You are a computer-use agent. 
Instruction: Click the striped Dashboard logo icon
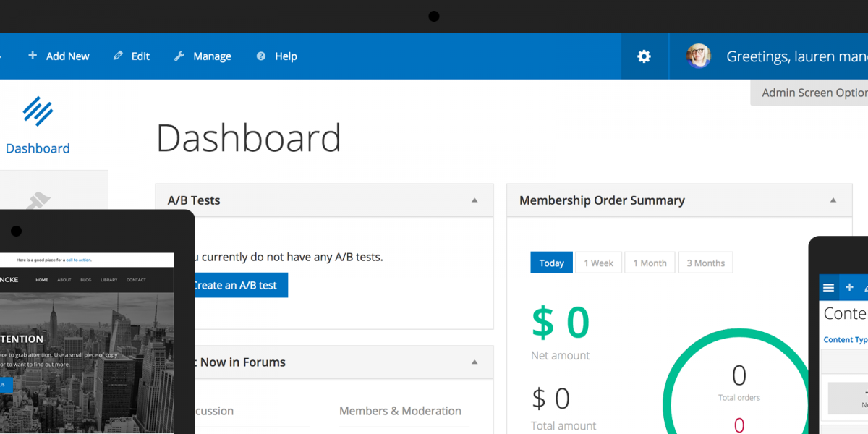point(38,111)
